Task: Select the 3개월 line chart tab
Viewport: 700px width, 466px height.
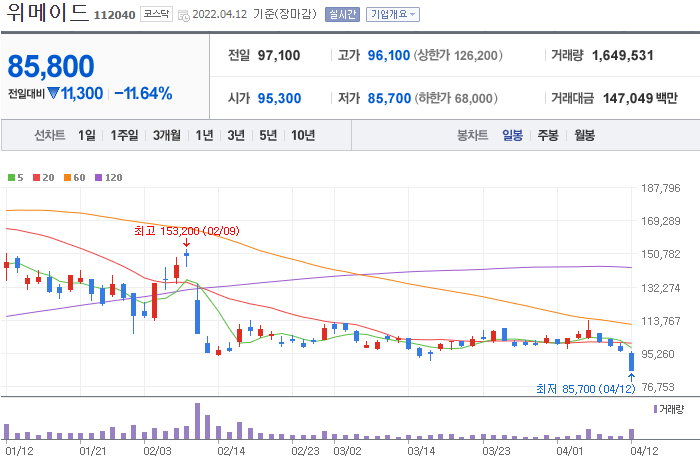Action: (167, 135)
